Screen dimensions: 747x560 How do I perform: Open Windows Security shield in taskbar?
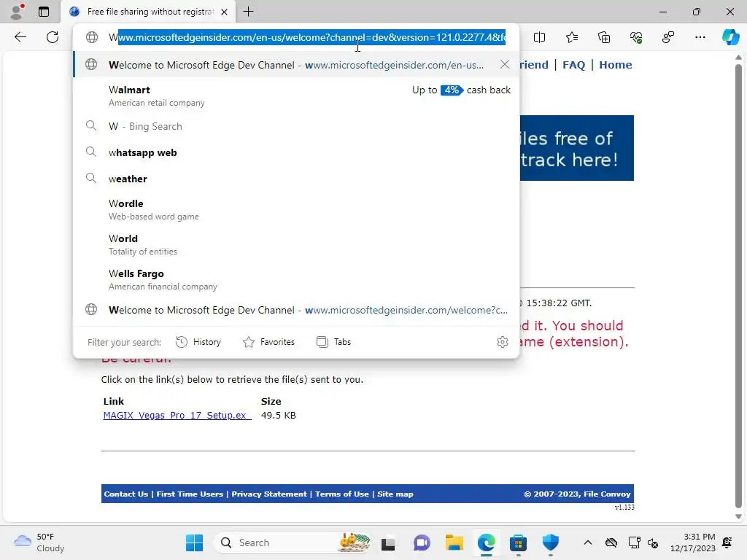tap(550, 542)
